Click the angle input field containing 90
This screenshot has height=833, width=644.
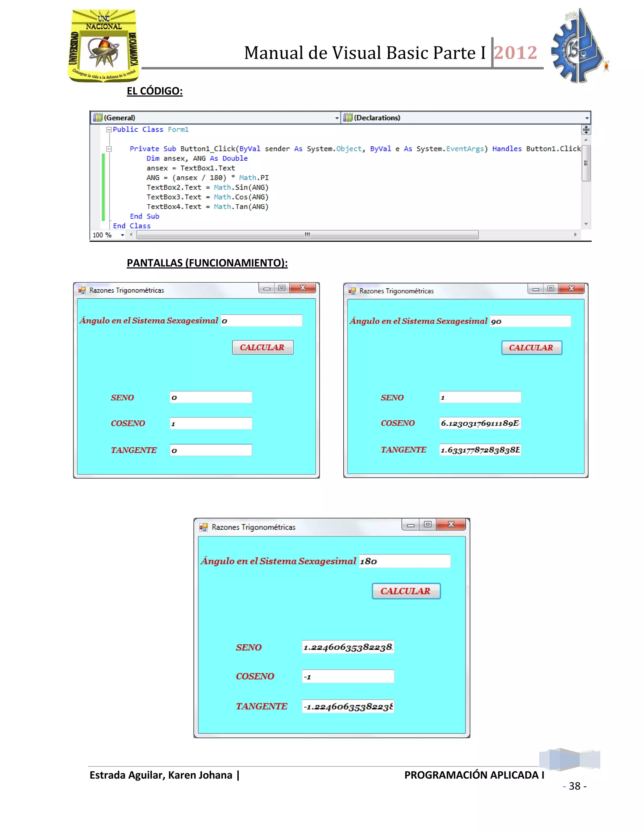[530, 321]
